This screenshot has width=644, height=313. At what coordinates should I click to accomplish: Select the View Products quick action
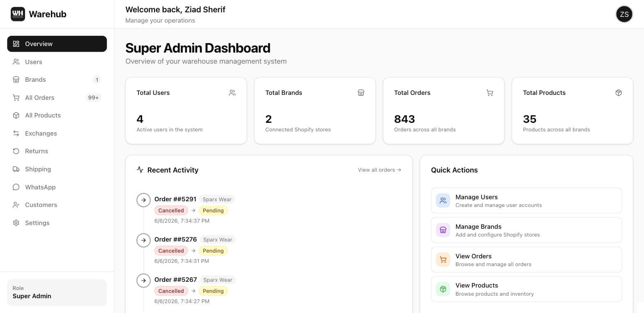coord(527,289)
